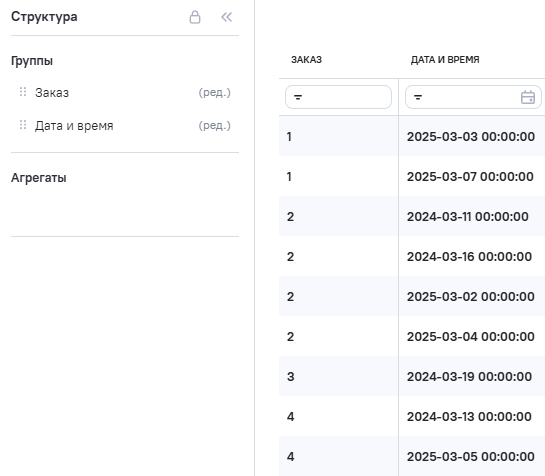Viewport: 545px width, 476px height.
Task: Focus the Заказ filter input field
Action: [x=338, y=97]
